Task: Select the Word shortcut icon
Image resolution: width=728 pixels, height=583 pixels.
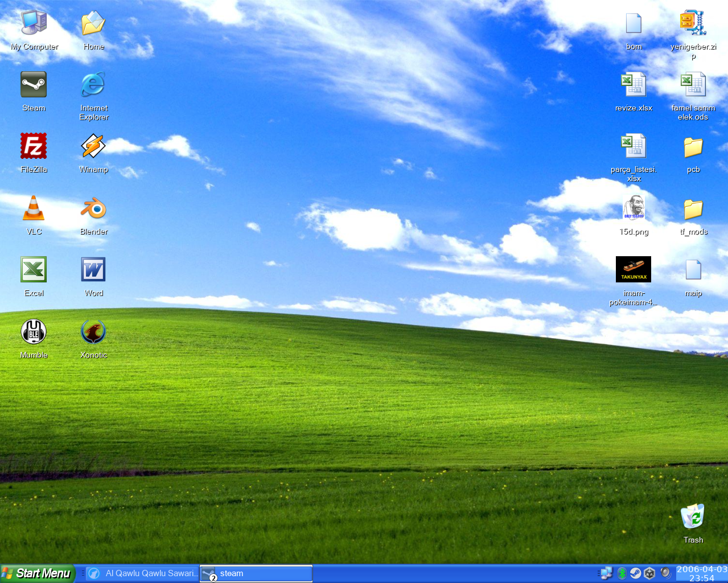Action: click(x=93, y=269)
